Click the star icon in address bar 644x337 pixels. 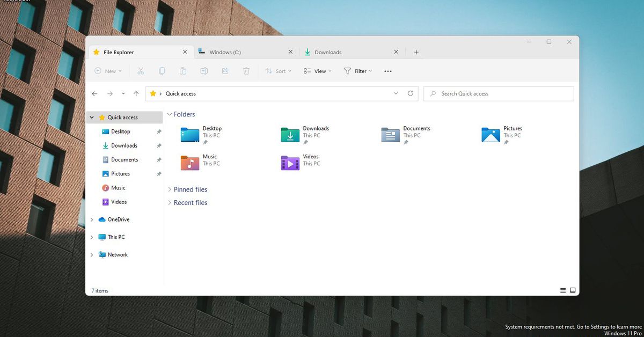(x=153, y=93)
